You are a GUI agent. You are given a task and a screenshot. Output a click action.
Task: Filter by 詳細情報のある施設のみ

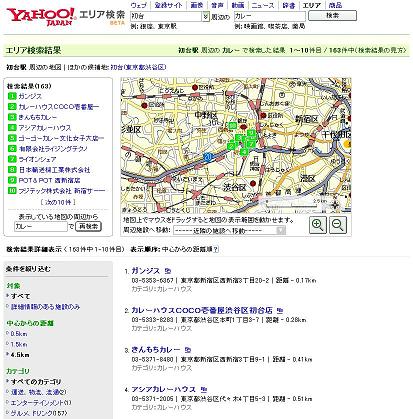46,307
